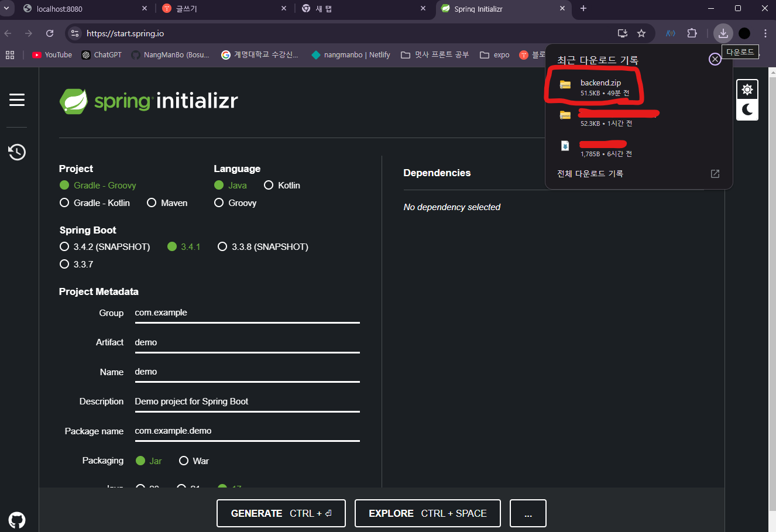This screenshot has width=776, height=532.
Task: Edit the Group field
Action: [x=247, y=313]
